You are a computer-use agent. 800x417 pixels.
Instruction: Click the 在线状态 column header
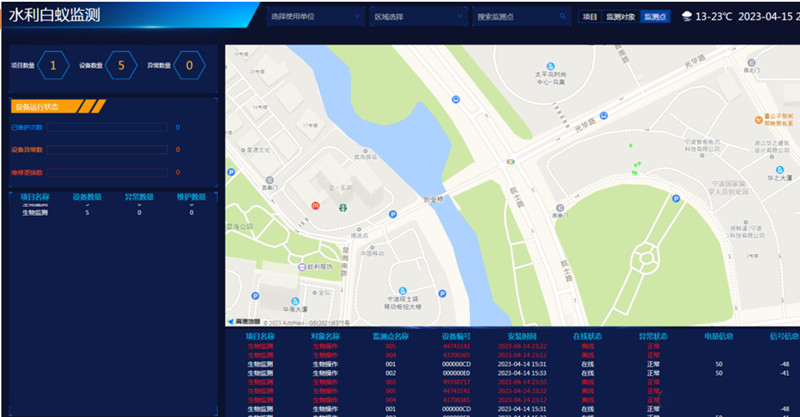[585, 336]
